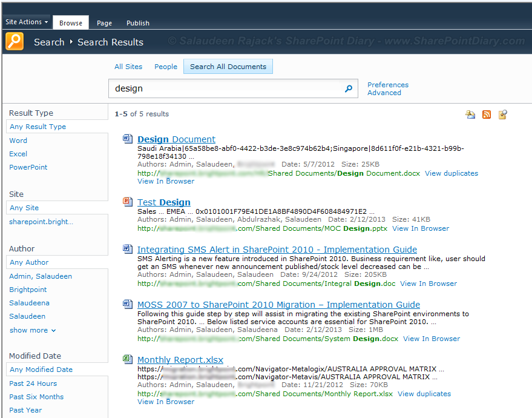Open search Preferences link
Image resolution: width=532 pixels, height=418 pixels.
pyautogui.click(x=388, y=85)
